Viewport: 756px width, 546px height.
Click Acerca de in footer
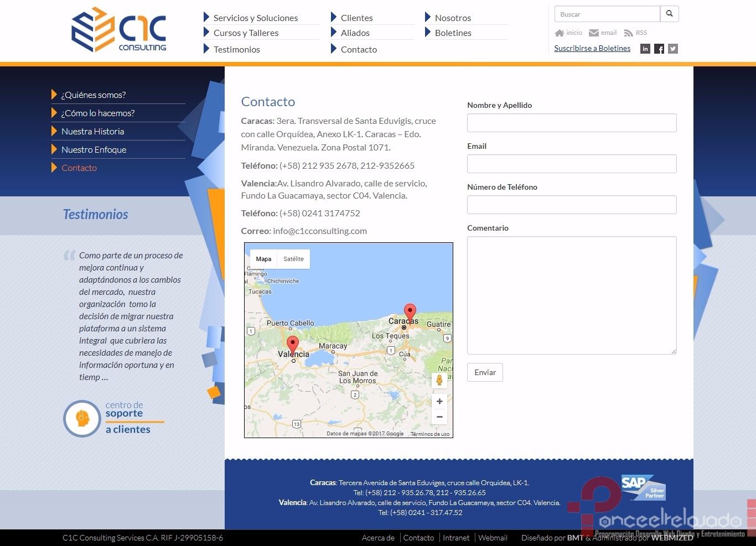pos(378,538)
